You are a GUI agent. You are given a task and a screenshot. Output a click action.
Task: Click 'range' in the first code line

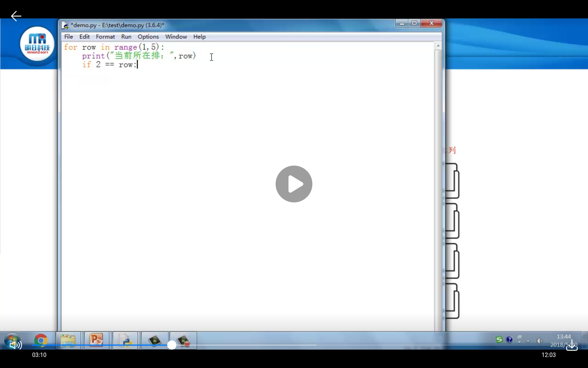pyautogui.click(x=126, y=47)
